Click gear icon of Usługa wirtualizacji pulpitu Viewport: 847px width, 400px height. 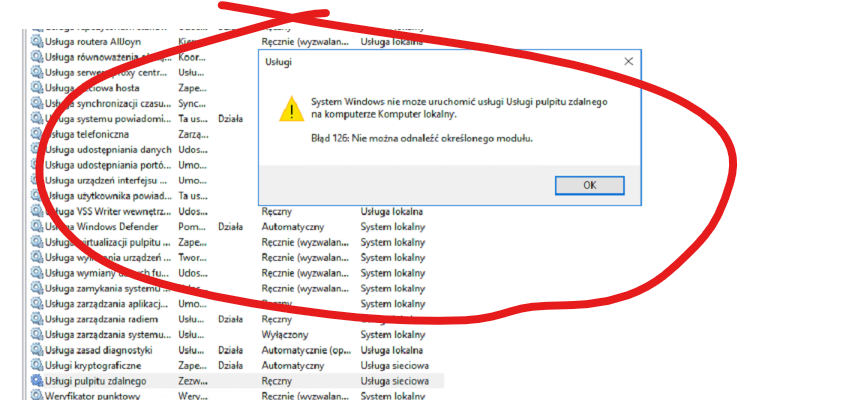pos(37,242)
